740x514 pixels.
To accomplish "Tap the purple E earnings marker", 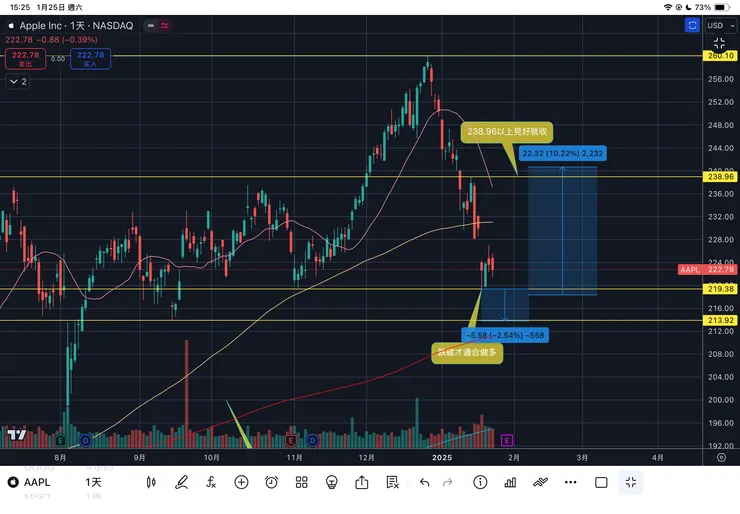I will pos(506,441).
